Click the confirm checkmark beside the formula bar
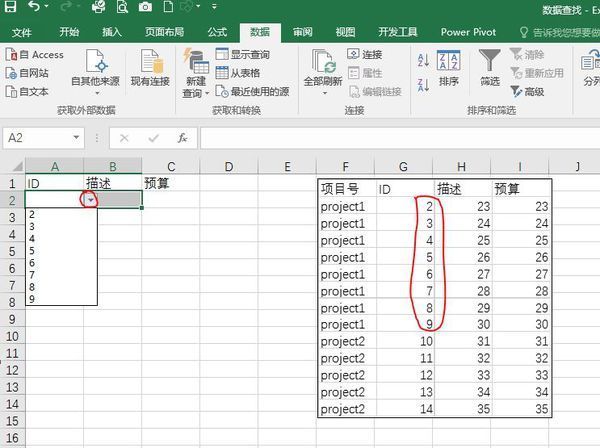600x448 pixels. (x=153, y=138)
